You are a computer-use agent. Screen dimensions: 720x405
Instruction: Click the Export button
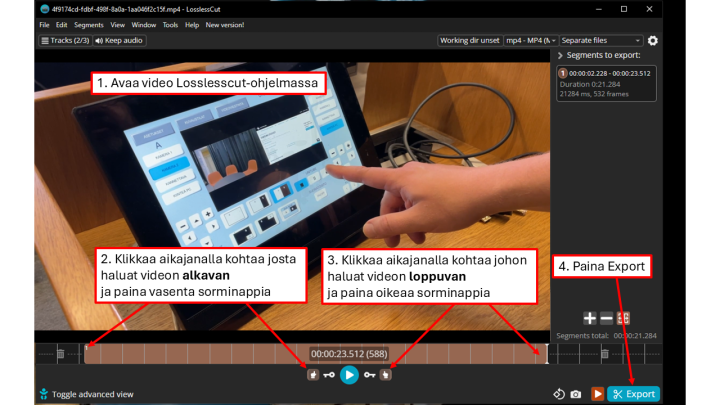(634, 394)
